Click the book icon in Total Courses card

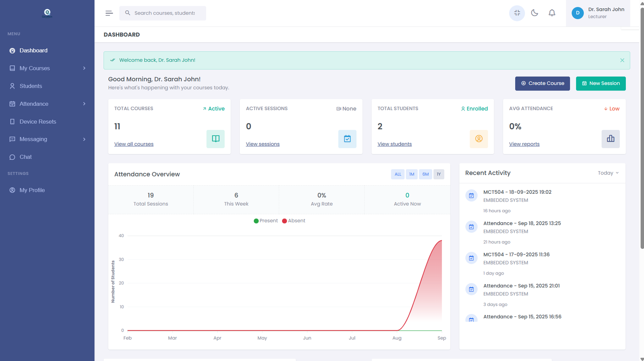[215, 139]
